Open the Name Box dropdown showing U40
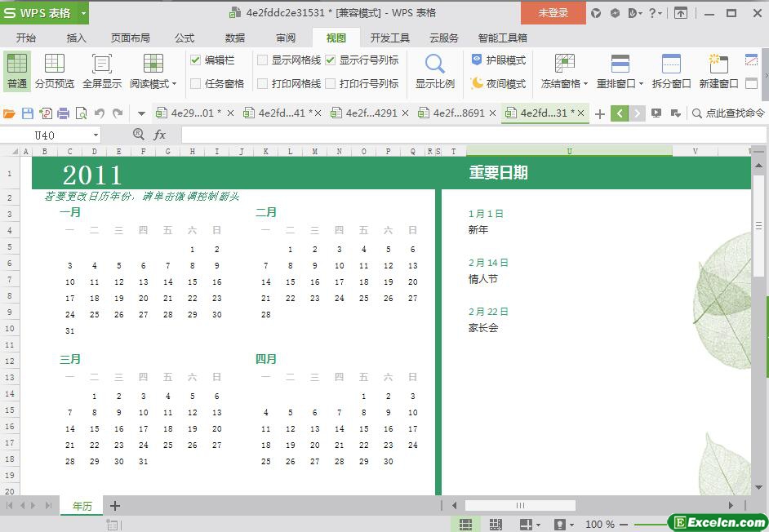Image resolution: width=769 pixels, height=532 pixels. (96, 135)
